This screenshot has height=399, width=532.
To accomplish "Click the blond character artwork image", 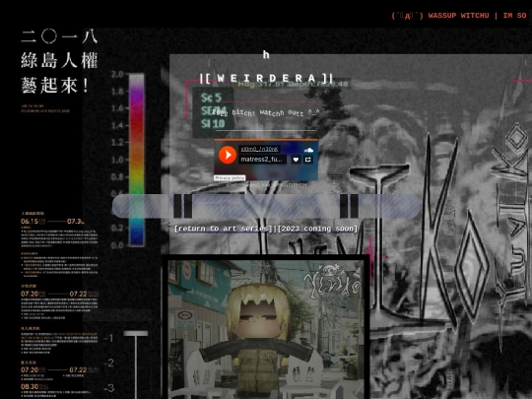I will pyautogui.click(x=266, y=329).
